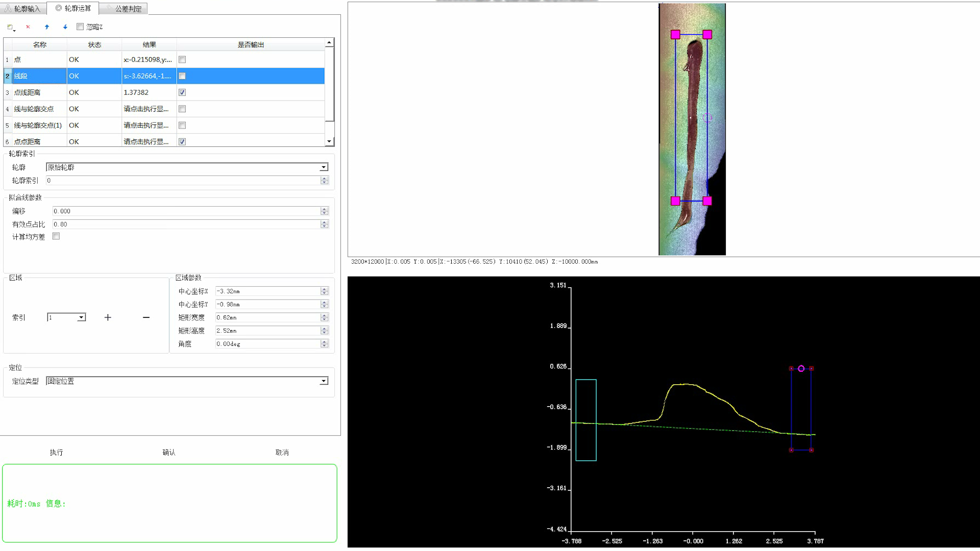This screenshot has width=980, height=551.
Task: Open the 轮廓 dropdown showing 原始轮廓
Action: [x=324, y=167]
